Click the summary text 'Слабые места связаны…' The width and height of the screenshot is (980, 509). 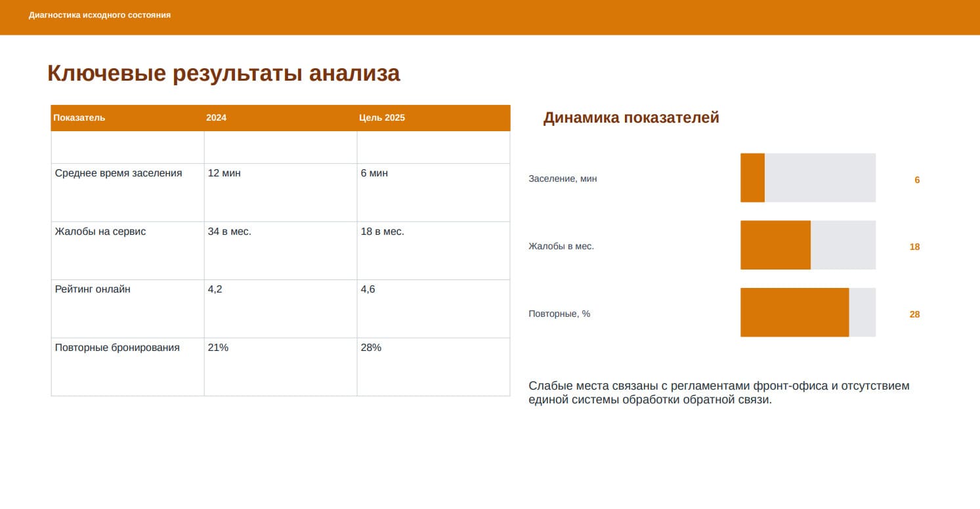719,392
